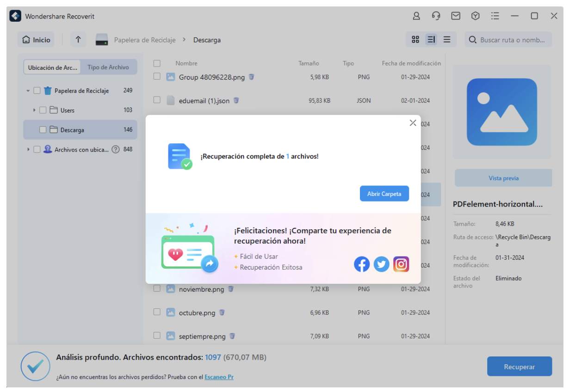Check the eduemail (1).json checkbox
The image size is (569, 392).
pos(157,100)
